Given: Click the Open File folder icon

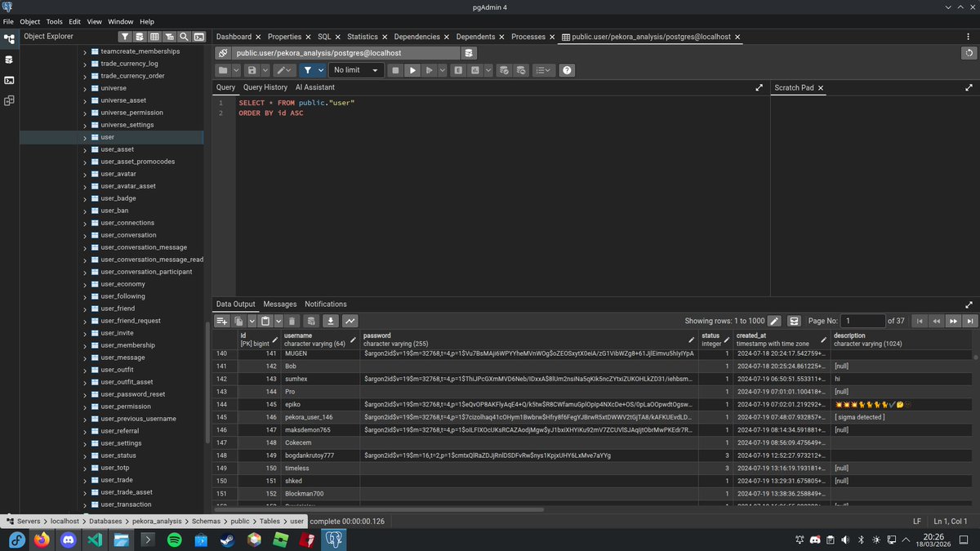Looking at the screenshot, I should tap(223, 70).
